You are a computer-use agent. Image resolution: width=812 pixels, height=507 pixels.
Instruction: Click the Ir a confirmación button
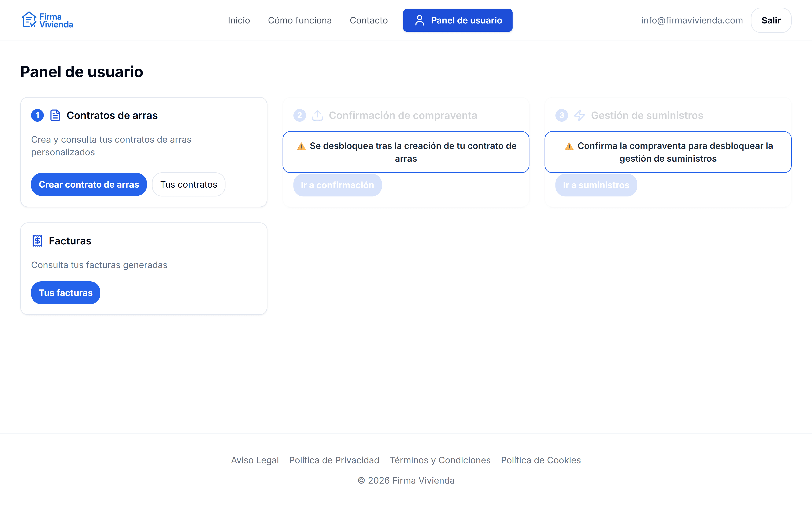point(337,185)
